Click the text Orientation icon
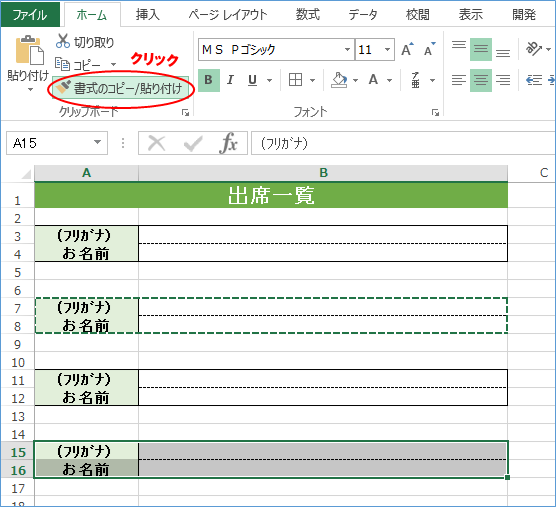This screenshot has height=507, width=556. coord(534,49)
